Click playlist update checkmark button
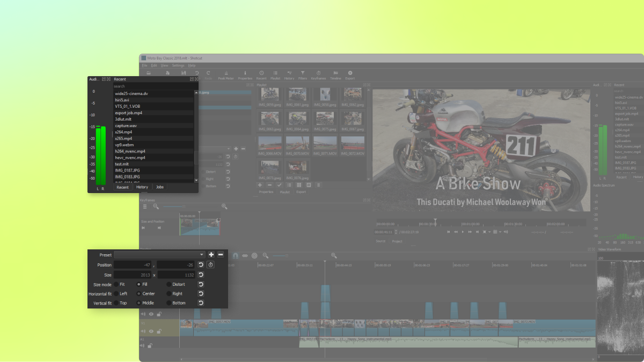Viewport: 644px width, 362px height. click(x=279, y=185)
